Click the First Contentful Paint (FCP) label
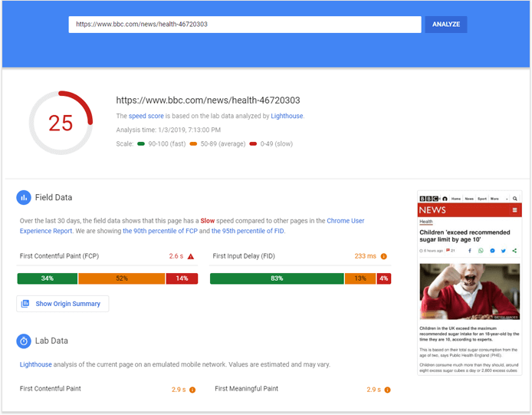 point(59,256)
